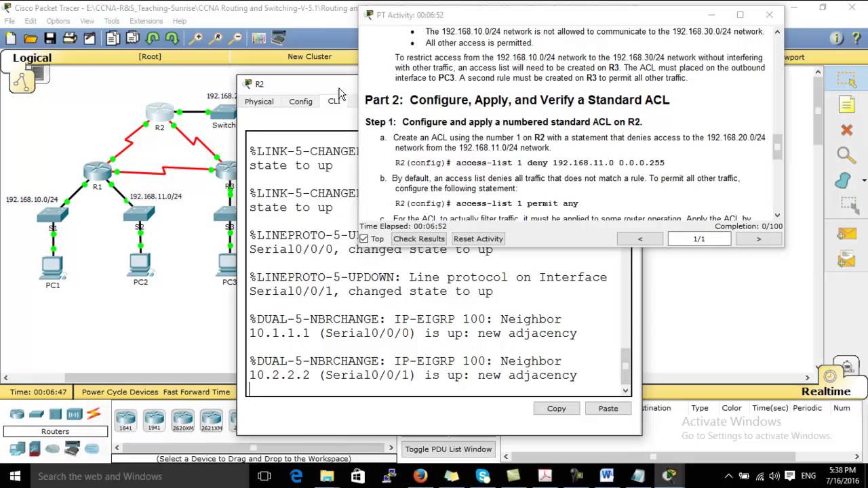Open the Tools menu
The image size is (868, 488).
(112, 21)
